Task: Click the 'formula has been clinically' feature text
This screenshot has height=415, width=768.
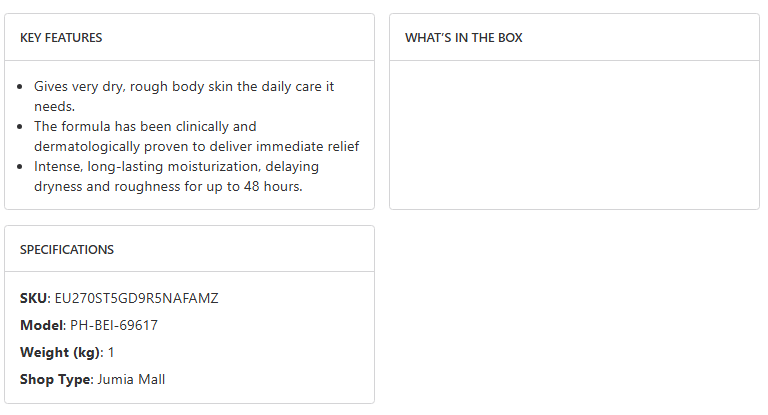Action: point(145,127)
